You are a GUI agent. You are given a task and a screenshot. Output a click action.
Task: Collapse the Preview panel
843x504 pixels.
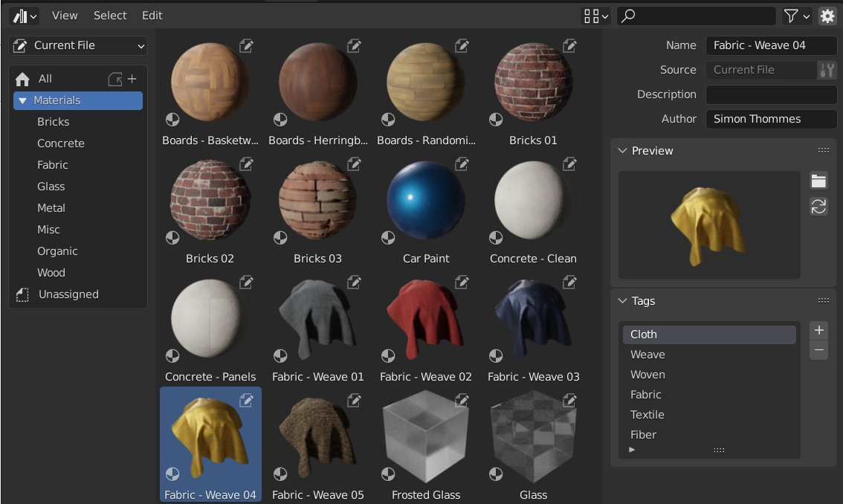[x=622, y=151]
